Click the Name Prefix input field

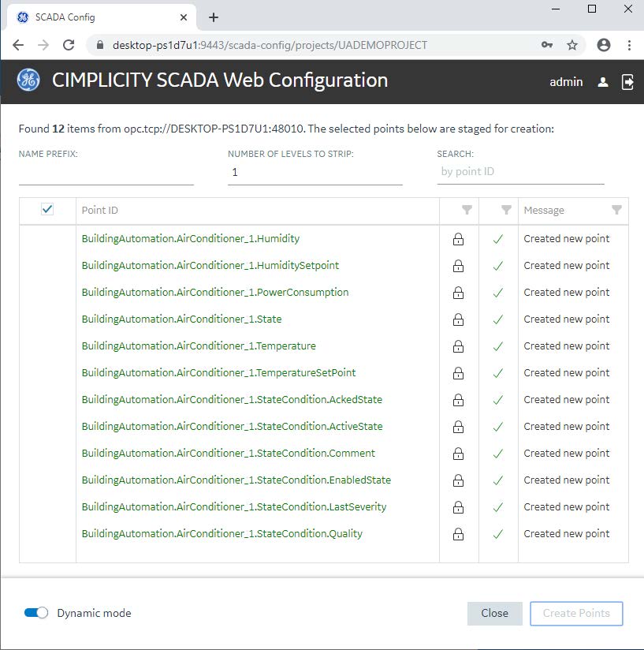106,172
